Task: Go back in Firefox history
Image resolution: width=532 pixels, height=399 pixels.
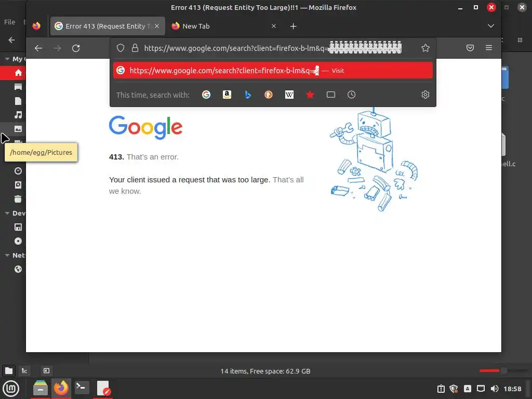Action: (38, 48)
